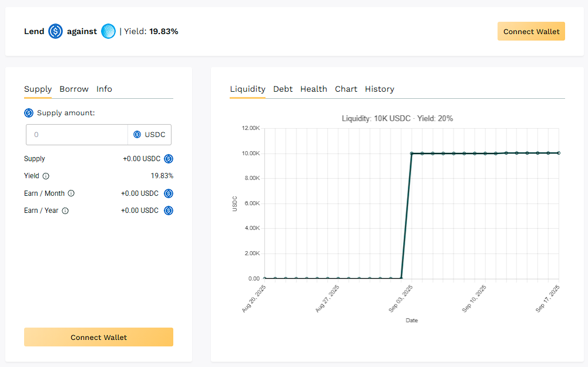The image size is (588, 367).
Task: Click the USDC coin icon in header
Action: 55,31
